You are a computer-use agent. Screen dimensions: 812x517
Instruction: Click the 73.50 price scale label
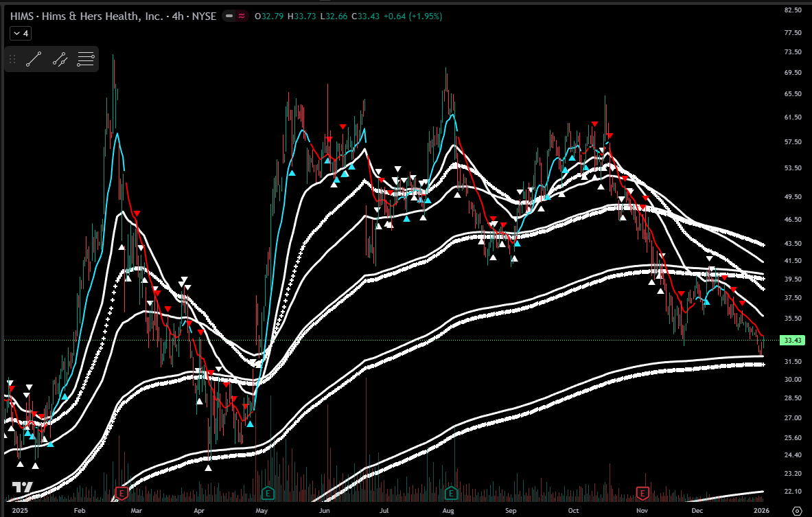tap(793, 51)
